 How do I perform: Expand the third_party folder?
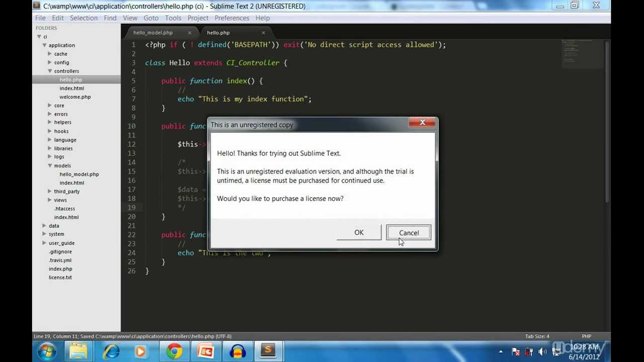(50, 192)
